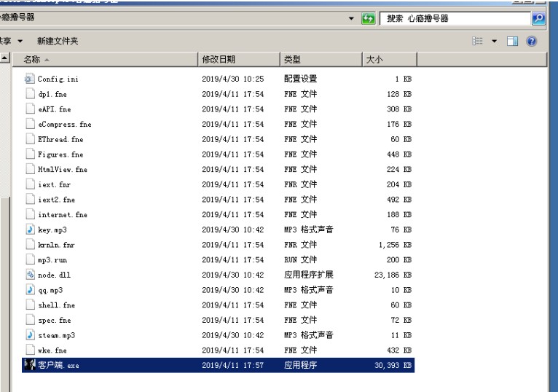
Task: Toggle the preview pane icon
Action: coord(512,41)
